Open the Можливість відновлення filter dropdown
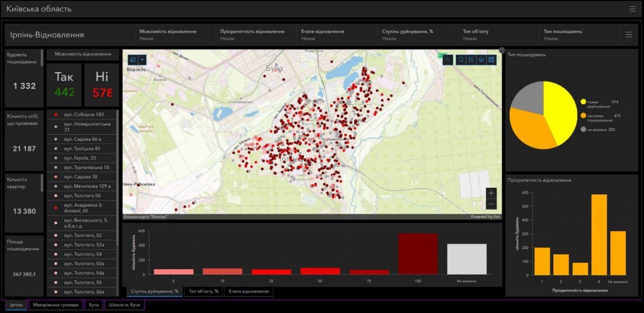 click(x=175, y=35)
